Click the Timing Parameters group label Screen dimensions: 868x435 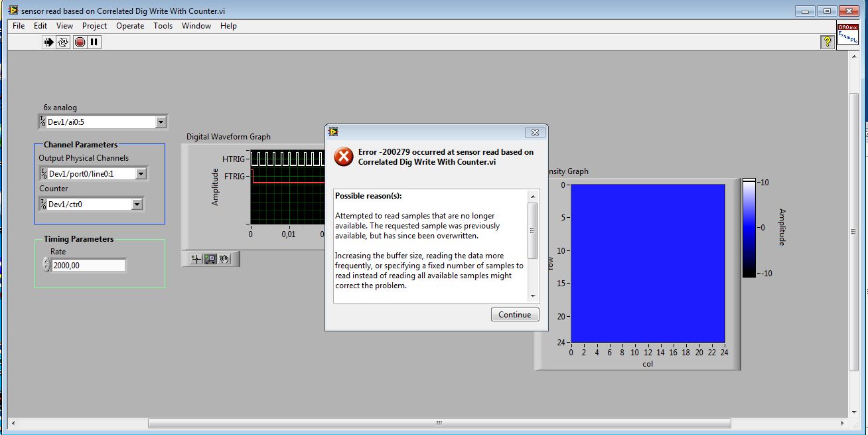[x=78, y=239]
